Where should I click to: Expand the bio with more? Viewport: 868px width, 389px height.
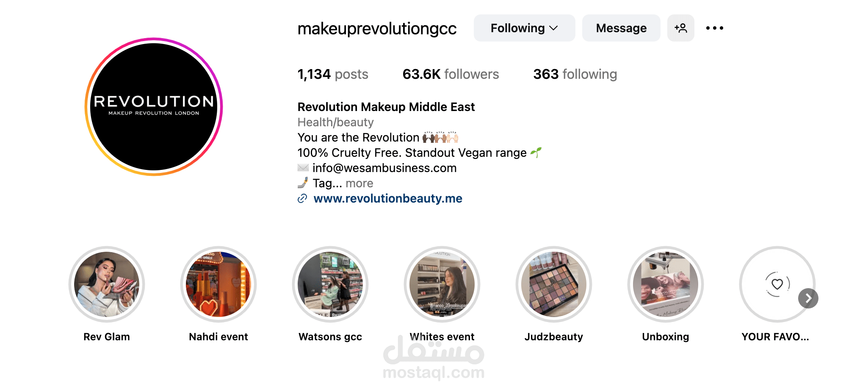[x=359, y=183]
